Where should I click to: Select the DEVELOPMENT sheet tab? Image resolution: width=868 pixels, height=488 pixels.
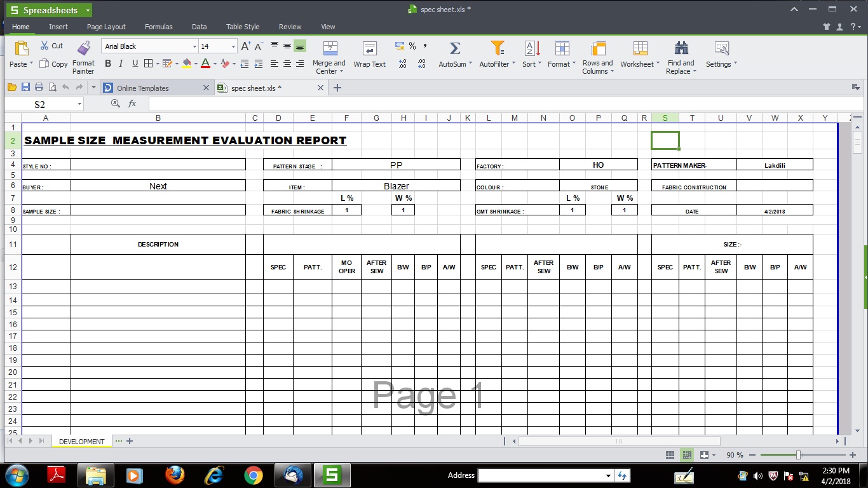click(x=81, y=442)
